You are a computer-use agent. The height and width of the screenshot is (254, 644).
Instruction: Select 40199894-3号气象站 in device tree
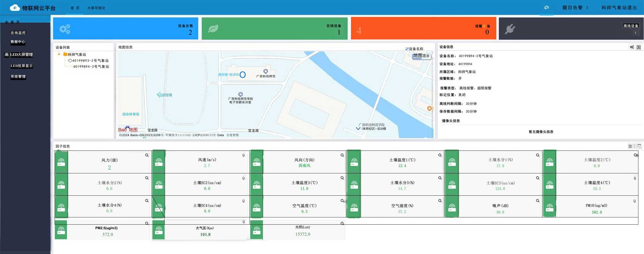pyautogui.click(x=91, y=66)
